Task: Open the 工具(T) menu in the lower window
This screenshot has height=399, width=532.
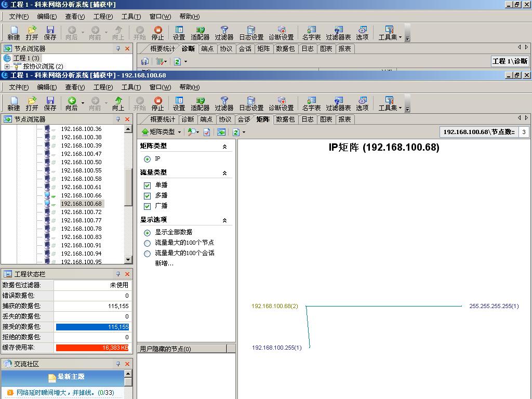Action: [x=131, y=87]
